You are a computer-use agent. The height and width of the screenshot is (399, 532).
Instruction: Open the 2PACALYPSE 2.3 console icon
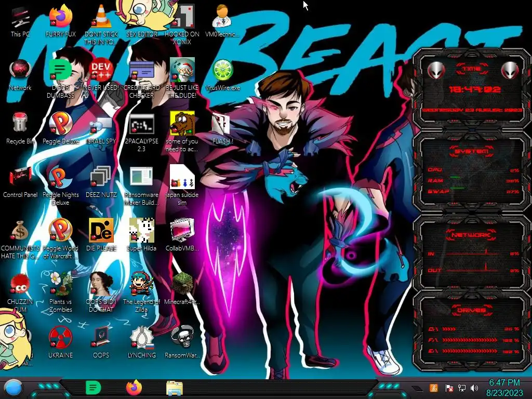pyautogui.click(x=141, y=133)
